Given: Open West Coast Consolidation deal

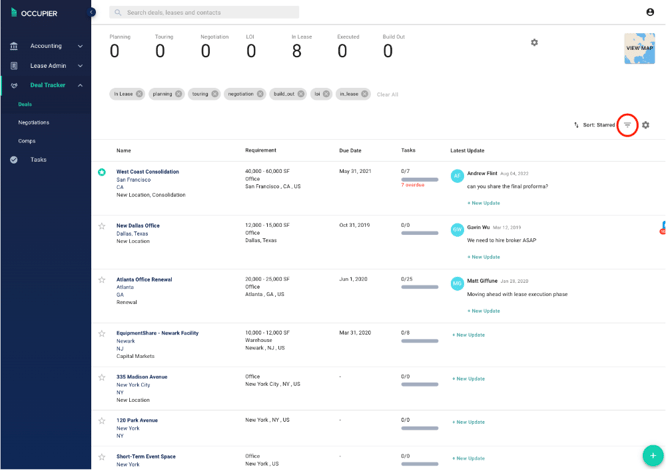Looking at the screenshot, I should pyautogui.click(x=148, y=172).
